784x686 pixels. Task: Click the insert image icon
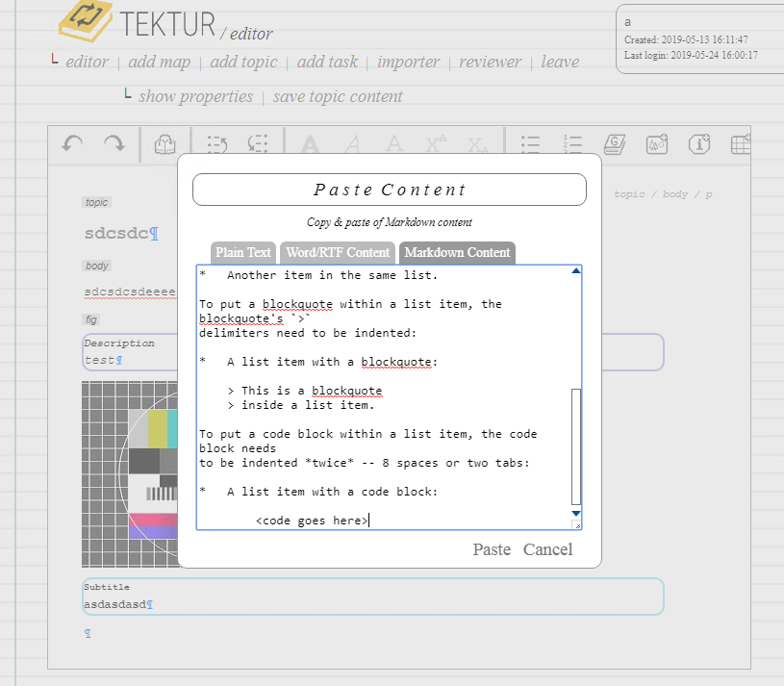tap(657, 144)
